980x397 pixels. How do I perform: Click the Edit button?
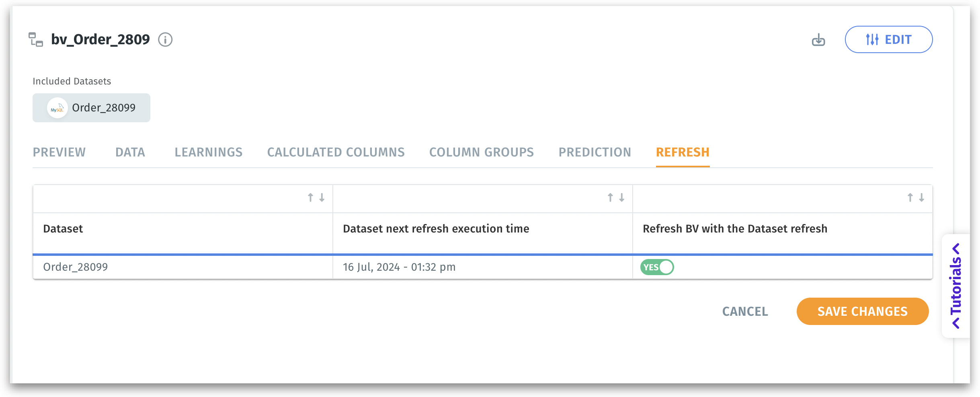point(888,39)
